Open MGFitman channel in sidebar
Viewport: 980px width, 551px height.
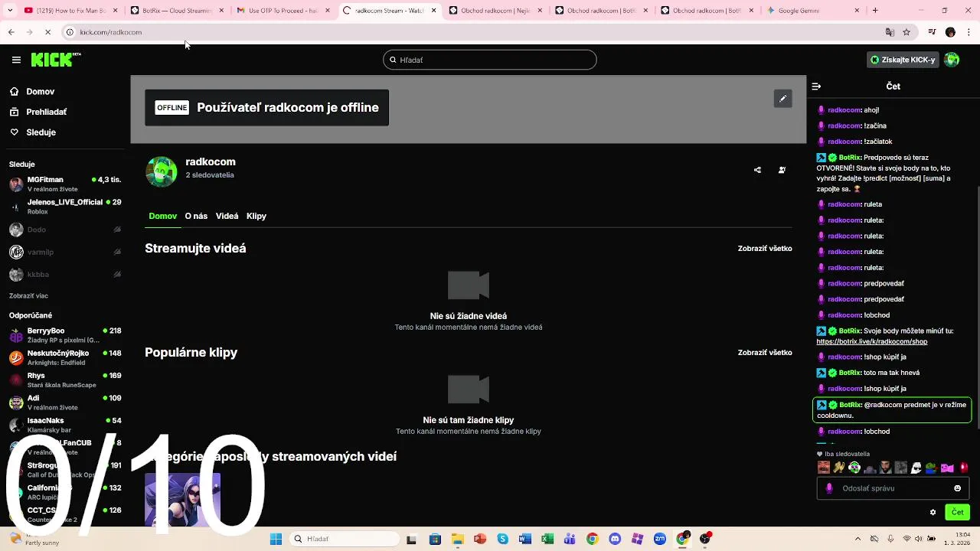[x=65, y=184]
